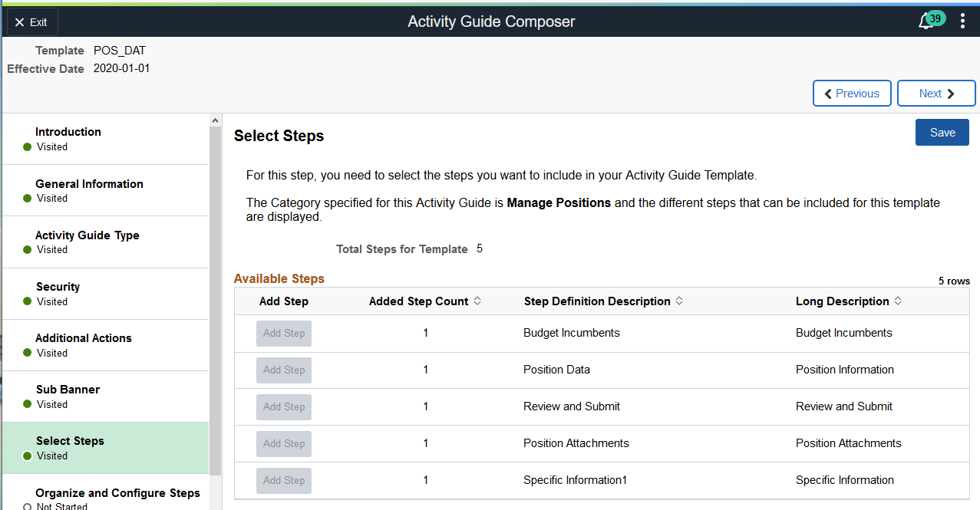Click the Budget Incumbents step definition text

coord(572,333)
